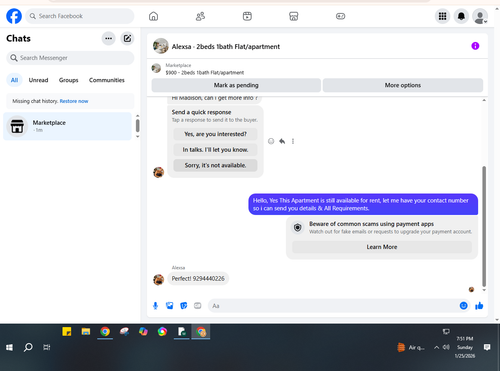Open Sticky Notes from taskbar

pos(67,332)
